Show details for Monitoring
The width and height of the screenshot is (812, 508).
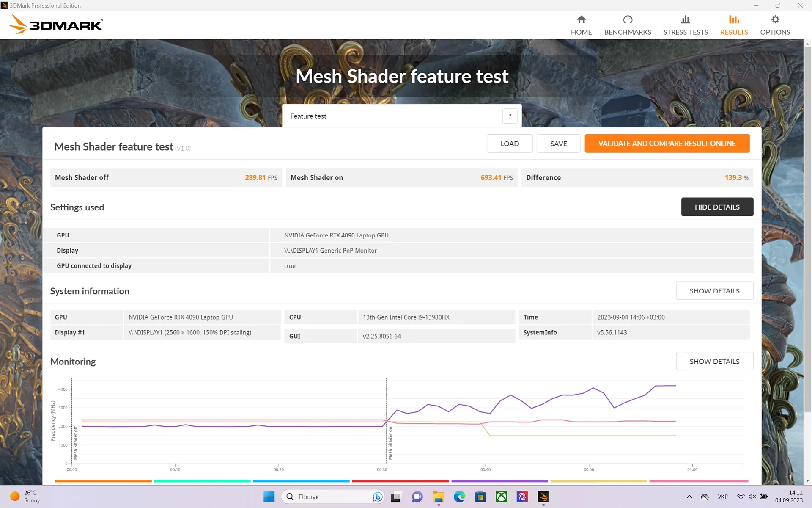pos(714,361)
